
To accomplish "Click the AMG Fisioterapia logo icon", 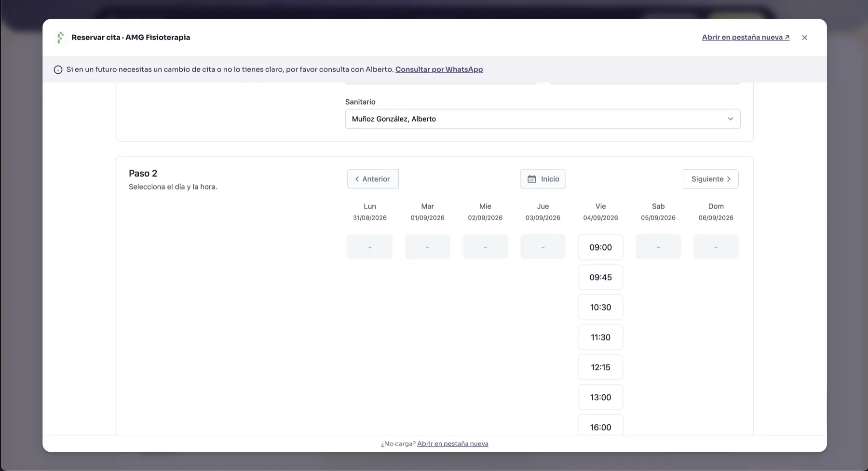I will click(x=60, y=38).
